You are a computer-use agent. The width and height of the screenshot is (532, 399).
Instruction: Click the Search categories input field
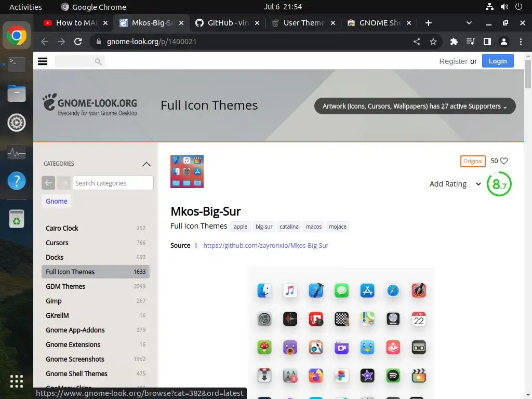pyautogui.click(x=113, y=183)
